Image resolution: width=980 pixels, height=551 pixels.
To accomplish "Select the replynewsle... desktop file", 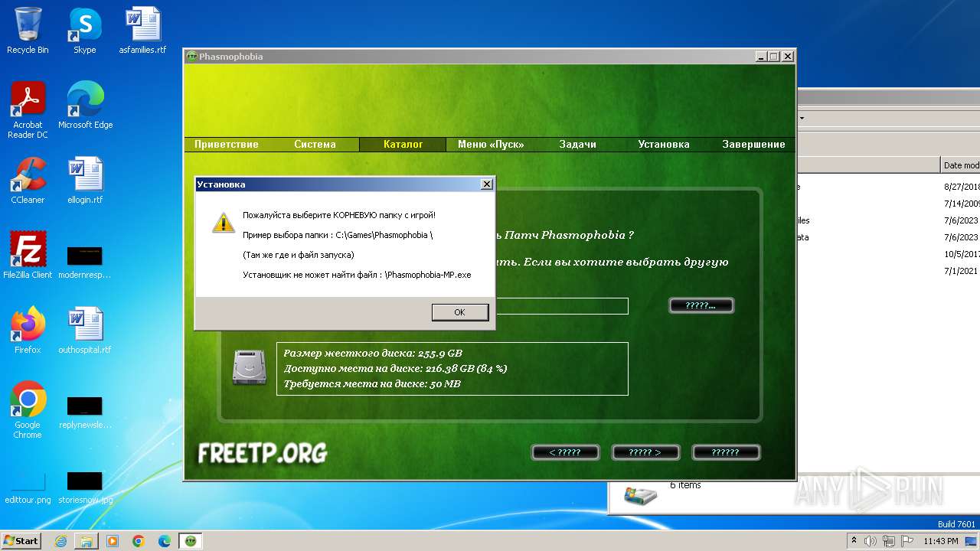I will (85, 412).
